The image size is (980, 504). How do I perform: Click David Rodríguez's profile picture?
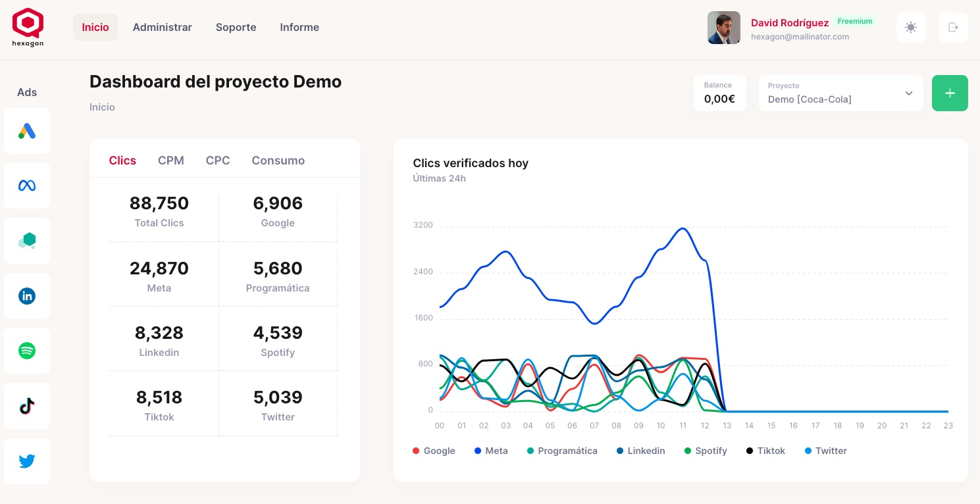tap(724, 28)
